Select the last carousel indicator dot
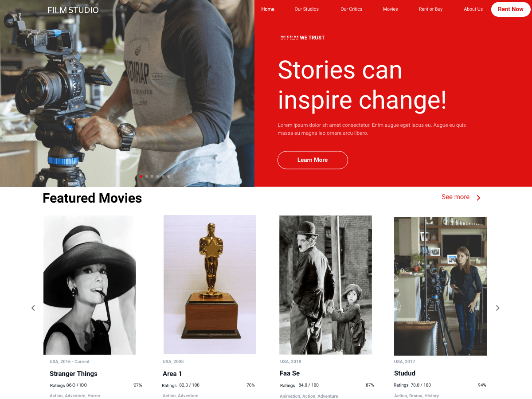Screen dimensions: 532x399 point(168,176)
